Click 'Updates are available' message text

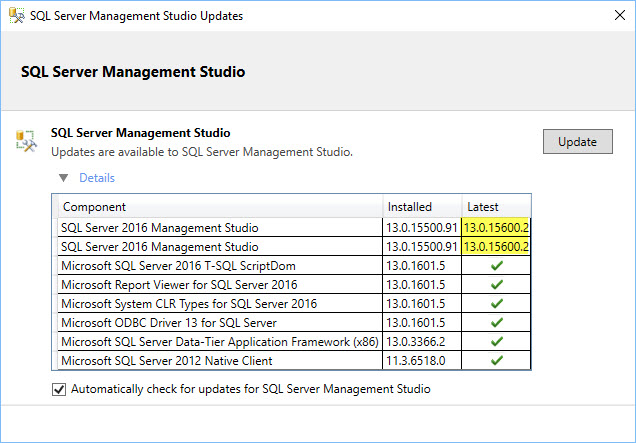(x=202, y=152)
